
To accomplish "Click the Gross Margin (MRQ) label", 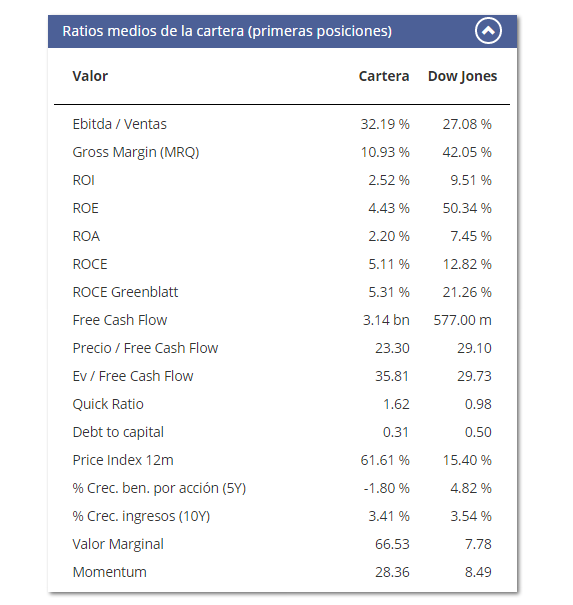I will click(x=136, y=152).
